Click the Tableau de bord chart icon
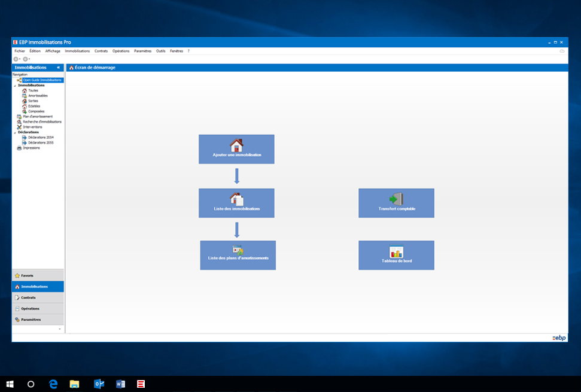Image resolution: width=581 pixels, height=392 pixels. point(396,251)
